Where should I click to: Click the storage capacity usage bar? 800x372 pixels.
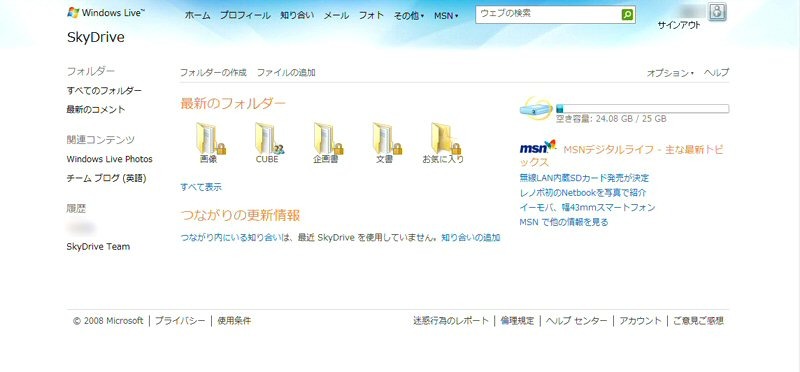point(642,109)
